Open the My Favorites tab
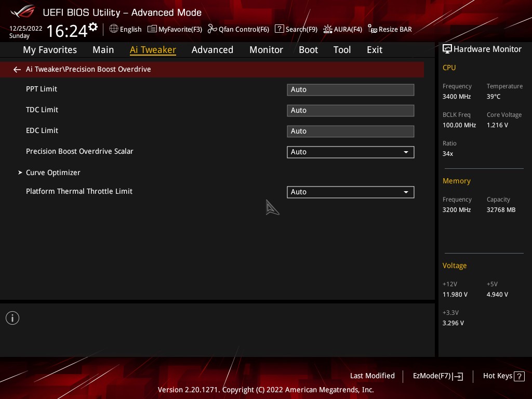This screenshot has width=532, height=399. pos(50,50)
